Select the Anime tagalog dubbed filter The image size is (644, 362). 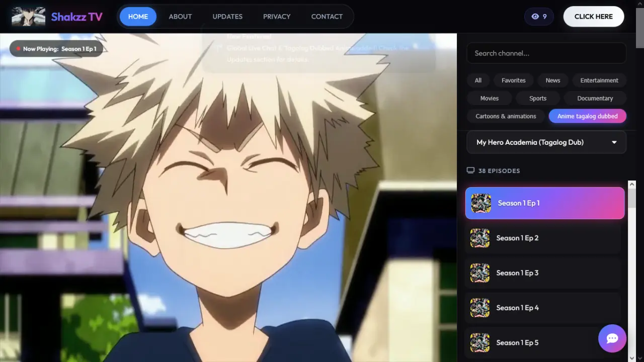(x=588, y=116)
